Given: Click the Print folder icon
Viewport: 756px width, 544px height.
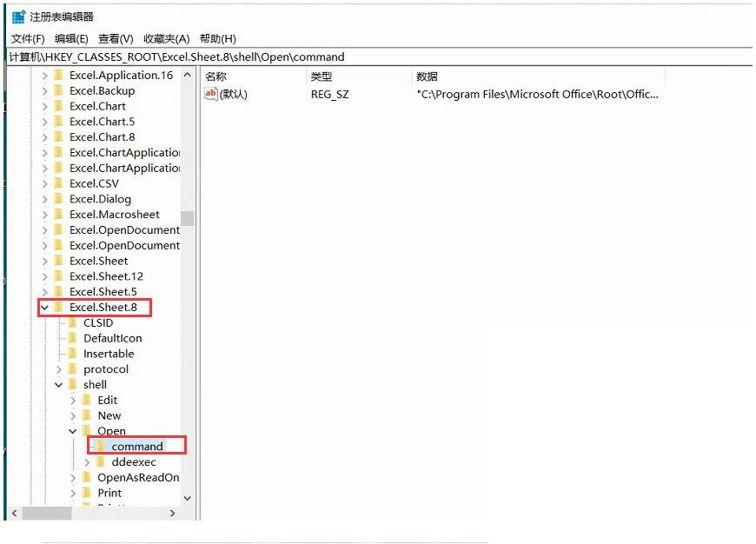Looking at the screenshot, I should 87,493.
